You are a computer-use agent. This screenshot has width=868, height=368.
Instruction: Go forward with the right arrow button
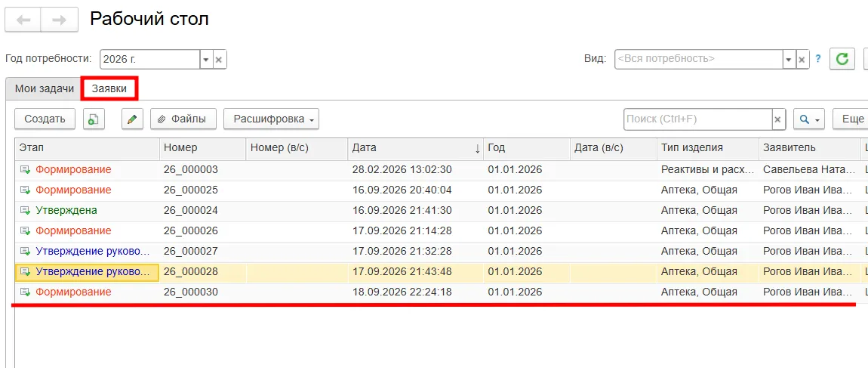tap(59, 20)
